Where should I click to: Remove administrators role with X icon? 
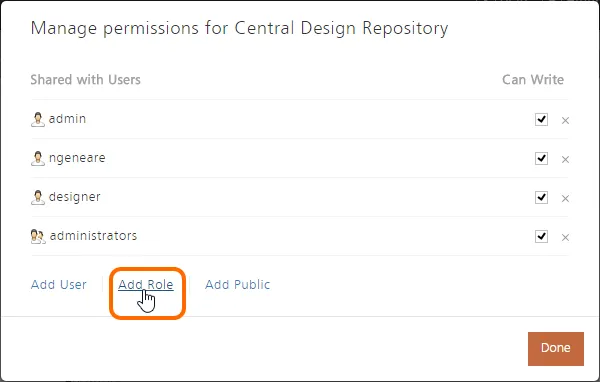(565, 238)
